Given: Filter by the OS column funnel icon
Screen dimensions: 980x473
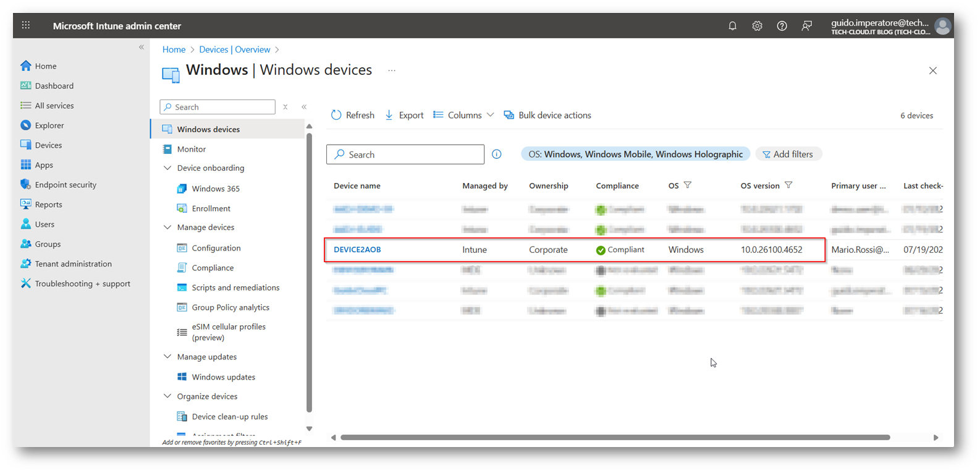Looking at the screenshot, I should pyautogui.click(x=688, y=185).
